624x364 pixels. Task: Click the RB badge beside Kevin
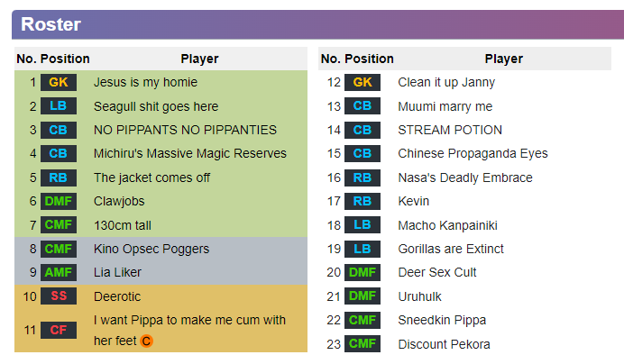coord(362,201)
